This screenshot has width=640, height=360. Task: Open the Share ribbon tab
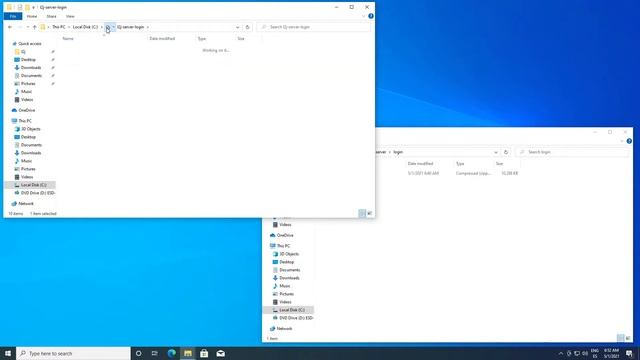(51, 16)
